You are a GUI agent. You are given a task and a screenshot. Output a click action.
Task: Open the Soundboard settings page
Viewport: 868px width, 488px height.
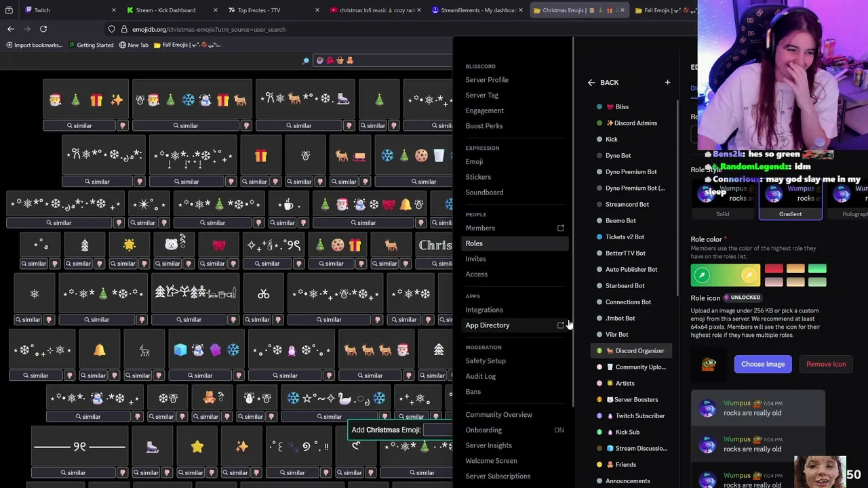(x=484, y=192)
